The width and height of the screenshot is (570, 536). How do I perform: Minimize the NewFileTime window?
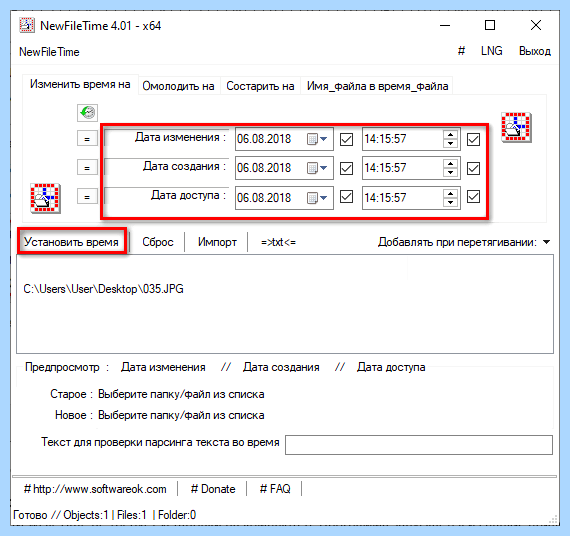coord(445,25)
